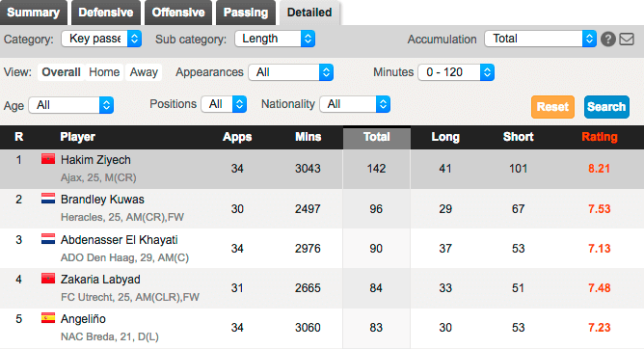644x349 pixels.
Task: Click the help question mark icon
Action: click(x=608, y=39)
